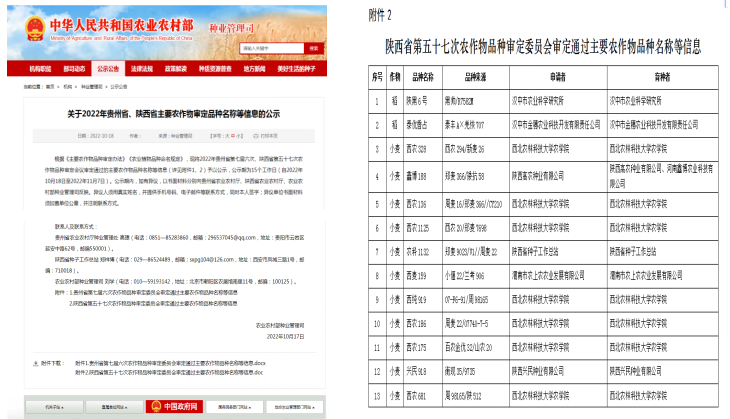This screenshot has width=730, height=419.
Task: Go to 机构 in the breadcrumb
Action: tap(68, 87)
